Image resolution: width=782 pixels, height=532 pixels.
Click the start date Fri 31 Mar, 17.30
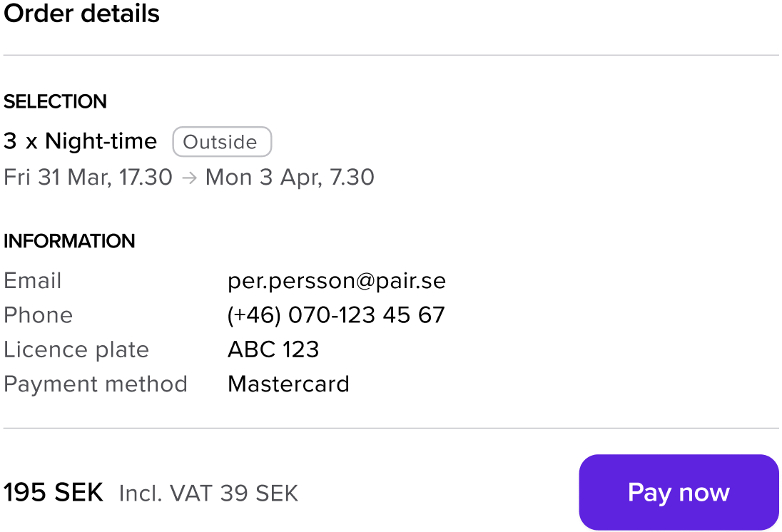point(88,178)
